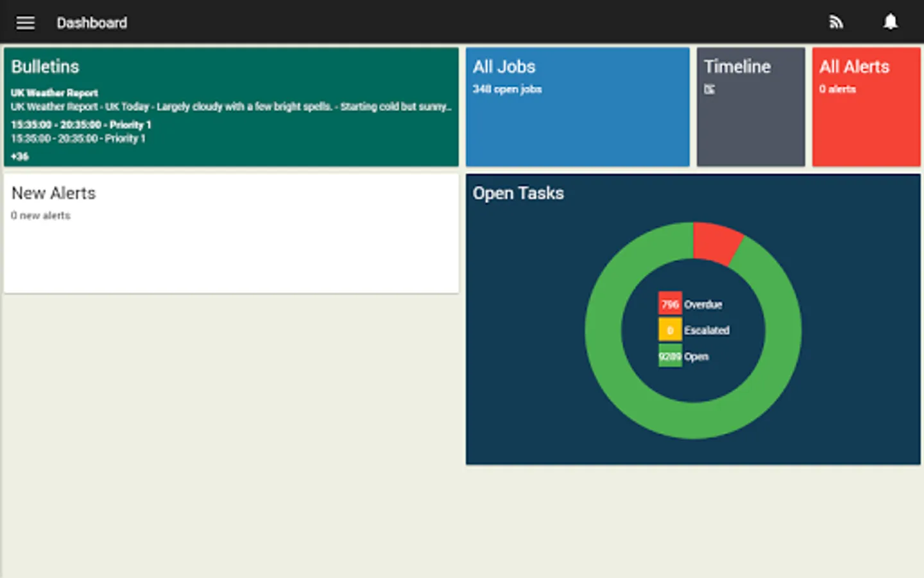Click the green 9289 Open legend swatch
This screenshot has height=578, width=924.
(x=670, y=356)
